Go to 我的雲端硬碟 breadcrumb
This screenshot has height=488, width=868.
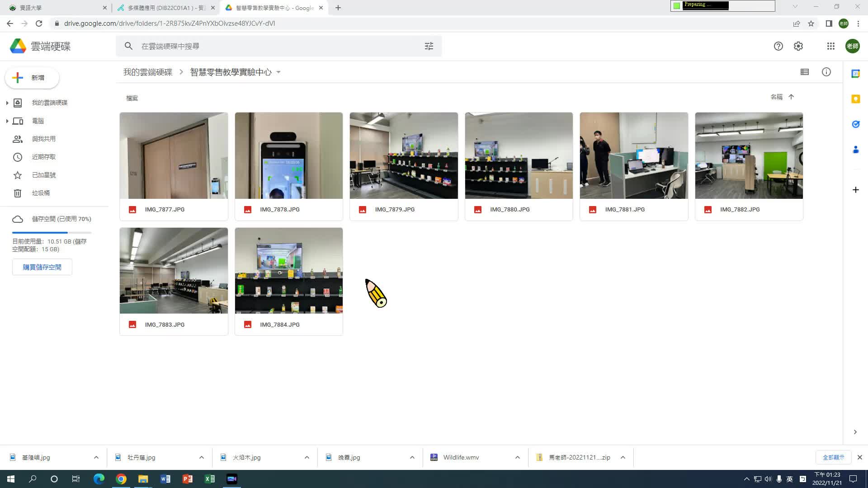148,72
